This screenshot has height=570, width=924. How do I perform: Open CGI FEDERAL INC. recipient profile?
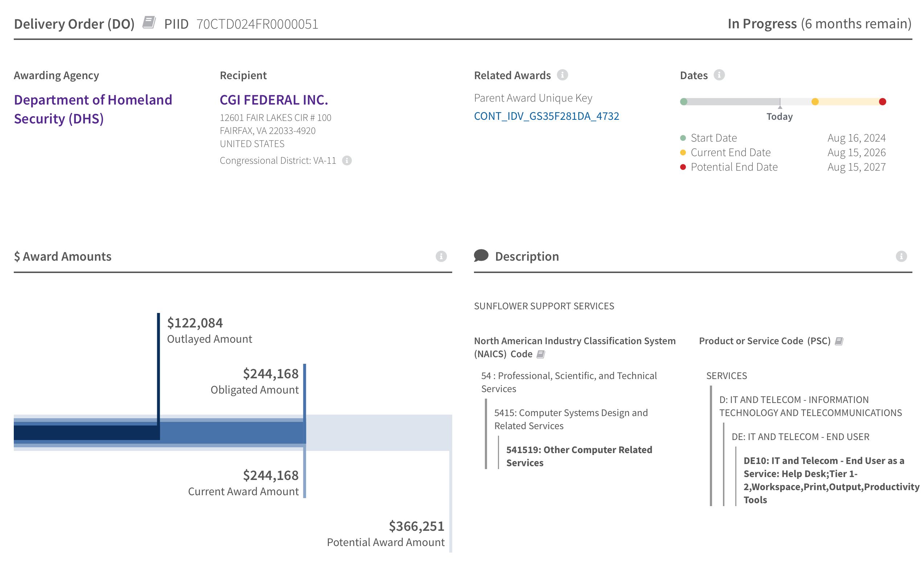(x=274, y=100)
